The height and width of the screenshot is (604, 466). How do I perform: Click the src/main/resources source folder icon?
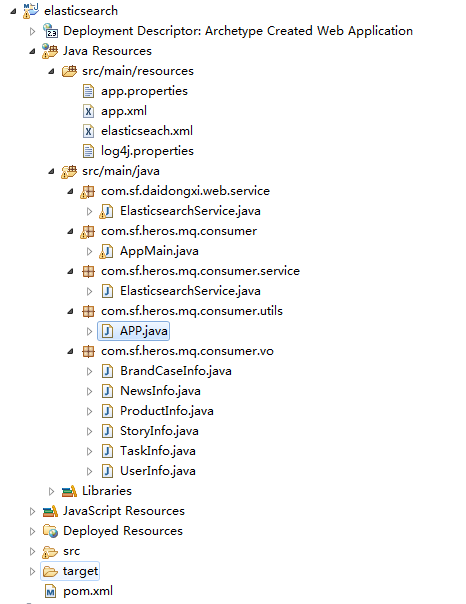69,71
